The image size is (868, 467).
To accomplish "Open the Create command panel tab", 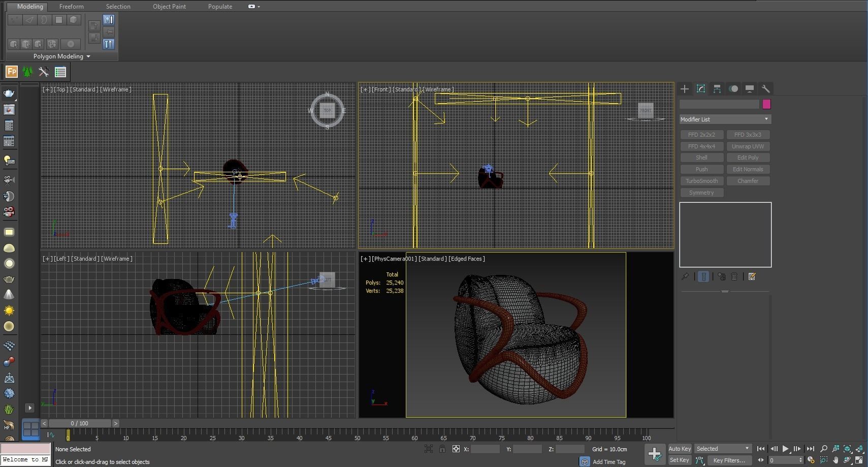I will [x=685, y=89].
